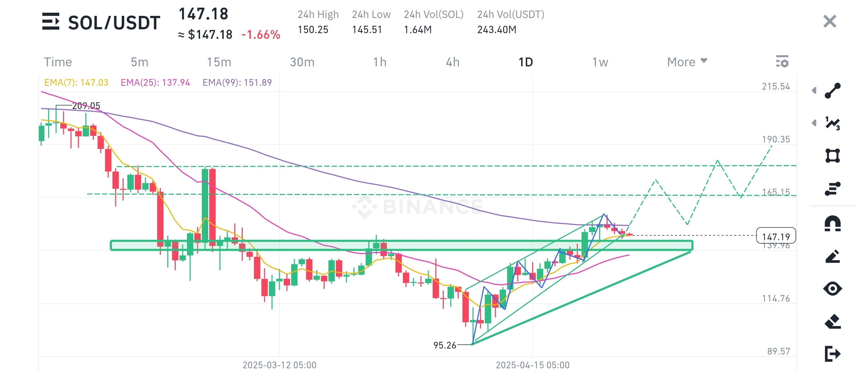Open the SOL/USDT pair list menu icon
This screenshot has width=868, height=381.
pos(51,22)
